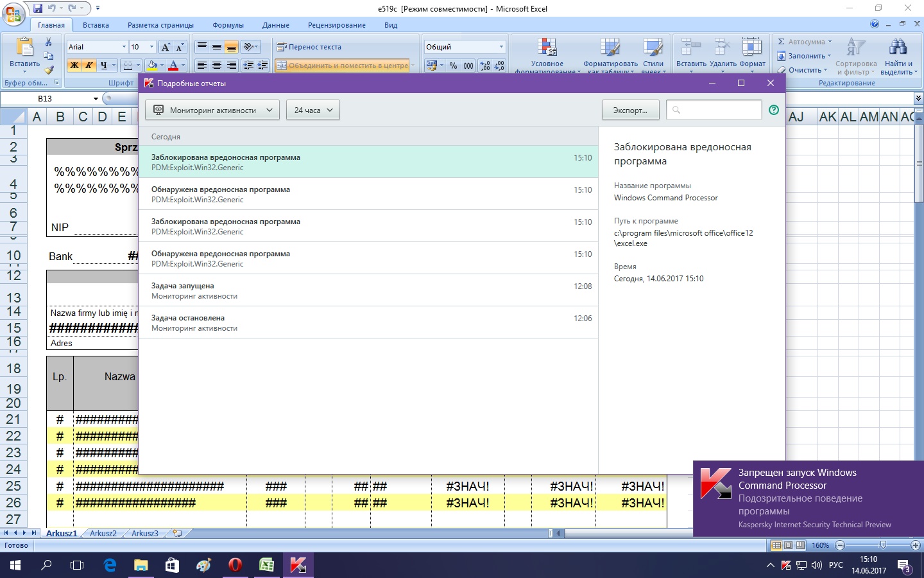Click the Экспорт button in reports
This screenshot has width=924, height=578.
[x=630, y=110]
